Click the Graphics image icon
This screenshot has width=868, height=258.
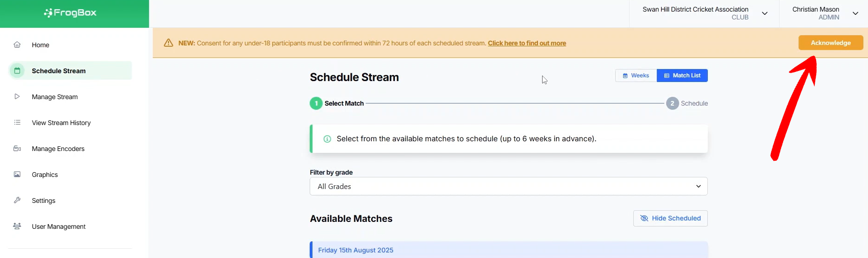click(x=17, y=175)
